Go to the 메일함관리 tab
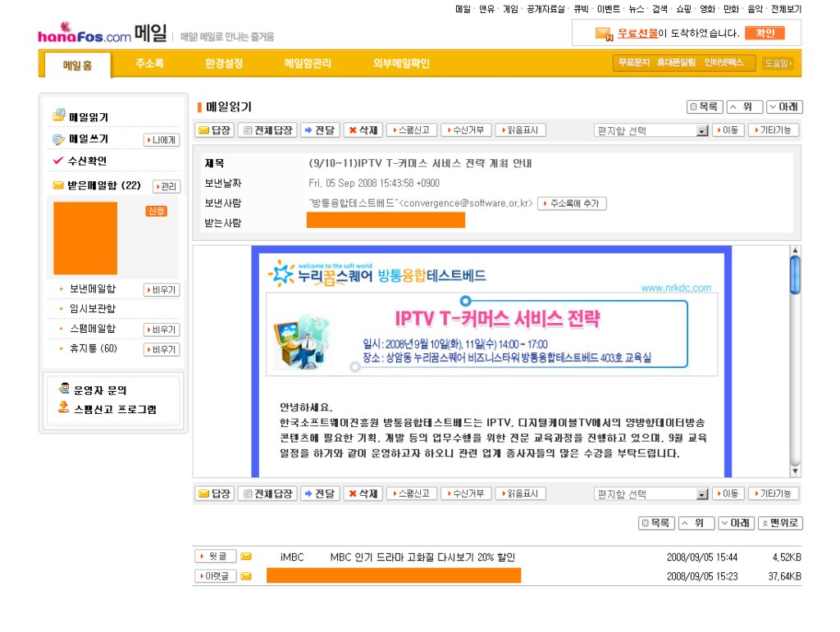Viewport: 840px width, 632px height. pos(308,63)
